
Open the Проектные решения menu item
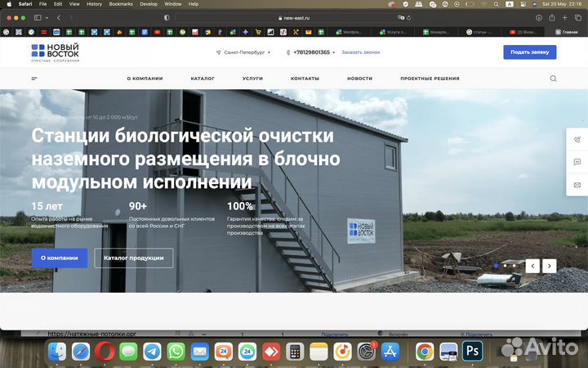[x=430, y=79]
